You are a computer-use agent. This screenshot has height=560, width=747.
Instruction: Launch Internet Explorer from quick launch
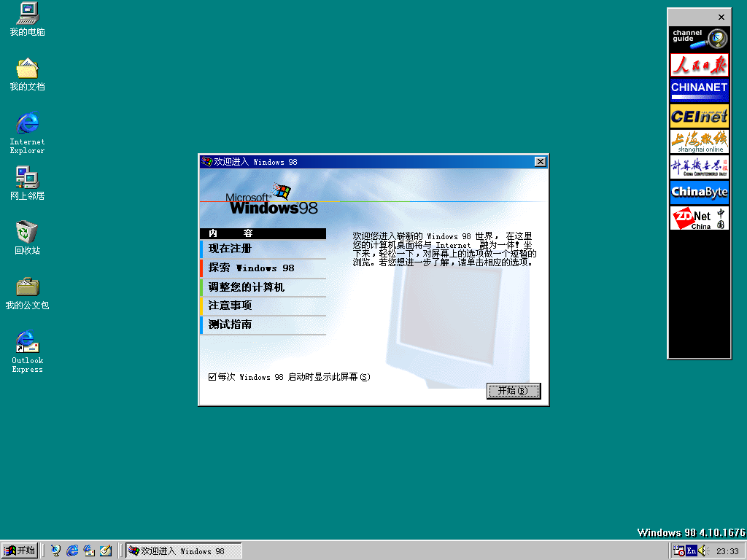coord(72,551)
